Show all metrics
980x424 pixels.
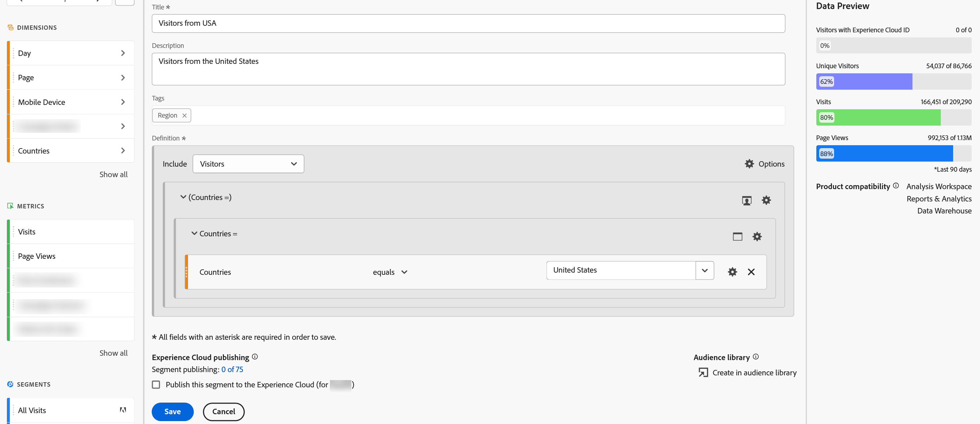(x=113, y=353)
